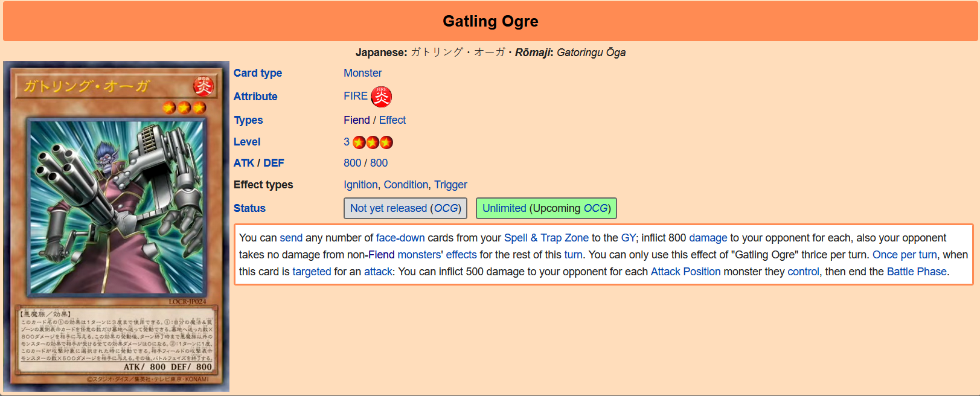Open the "monsters'" link

(420, 255)
